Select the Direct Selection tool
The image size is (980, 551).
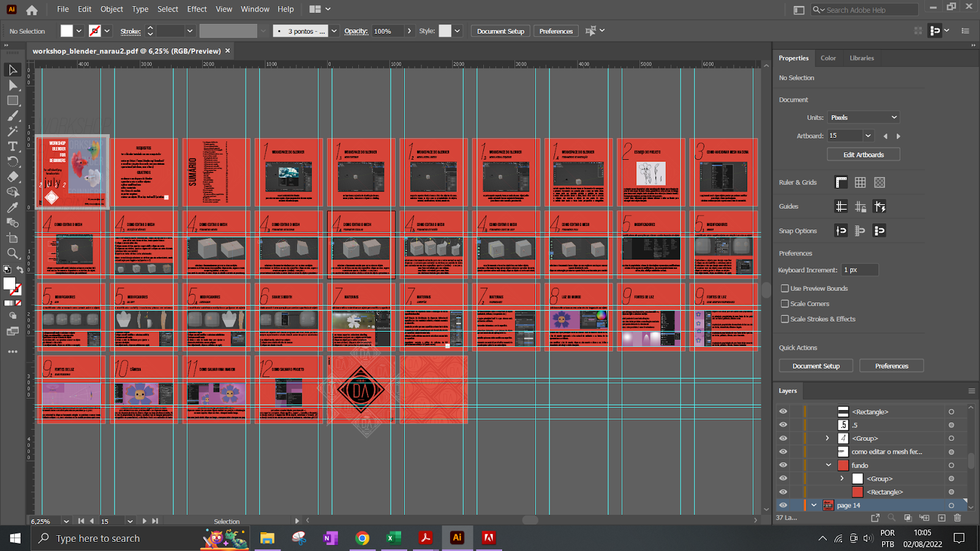pyautogui.click(x=12, y=85)
